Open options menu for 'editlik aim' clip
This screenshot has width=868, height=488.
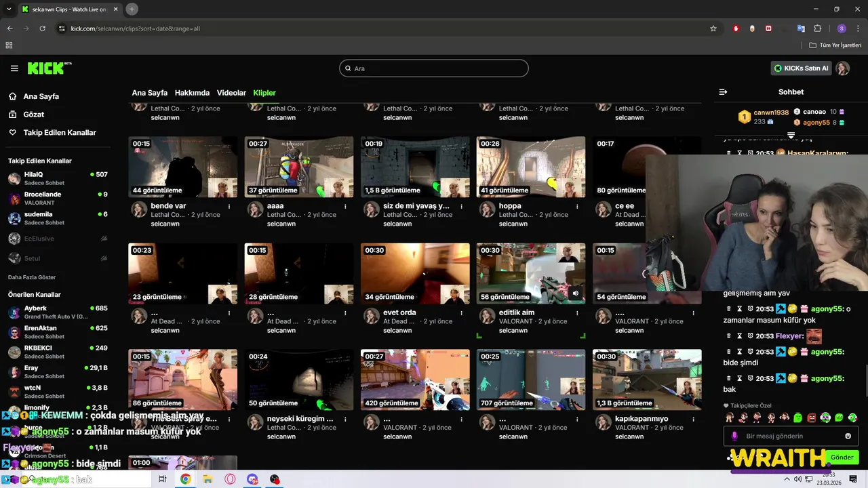[x=577, y=313]
